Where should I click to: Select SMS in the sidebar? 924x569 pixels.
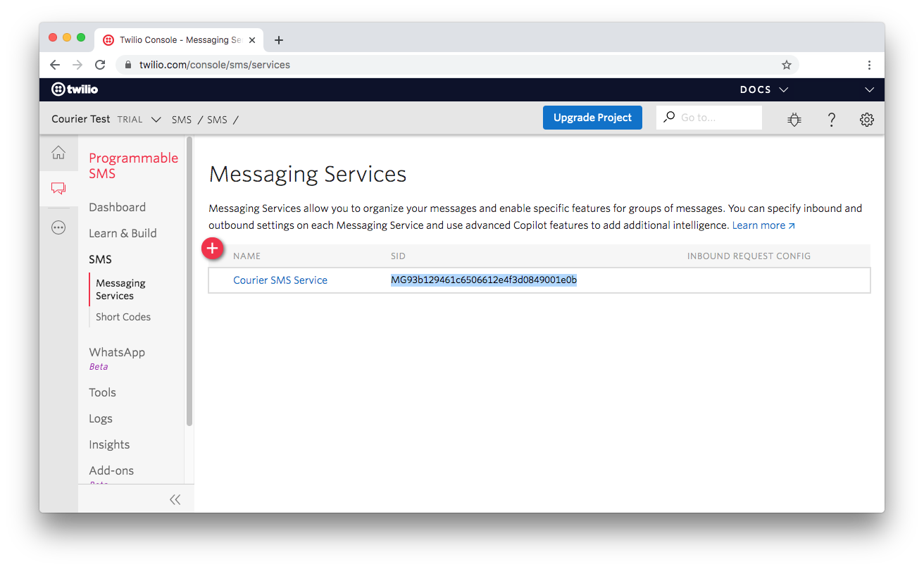100,259
